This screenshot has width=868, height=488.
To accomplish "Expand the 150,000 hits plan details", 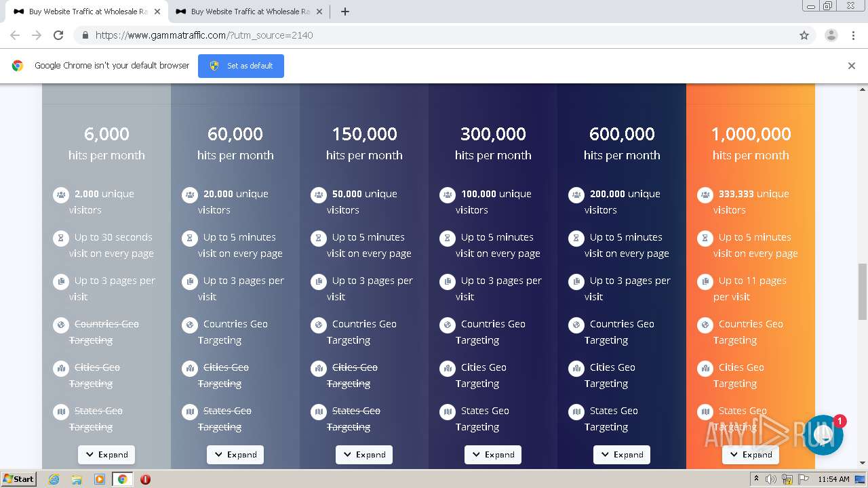I will [x=364, y=455].
